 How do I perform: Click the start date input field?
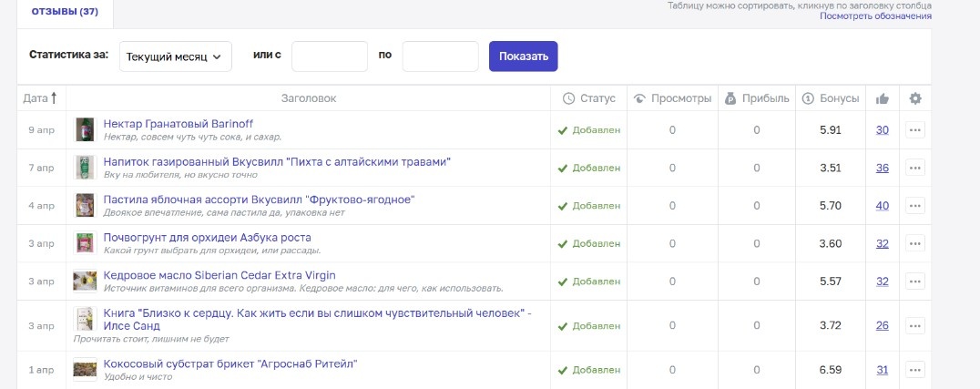[x=329, y=56]
